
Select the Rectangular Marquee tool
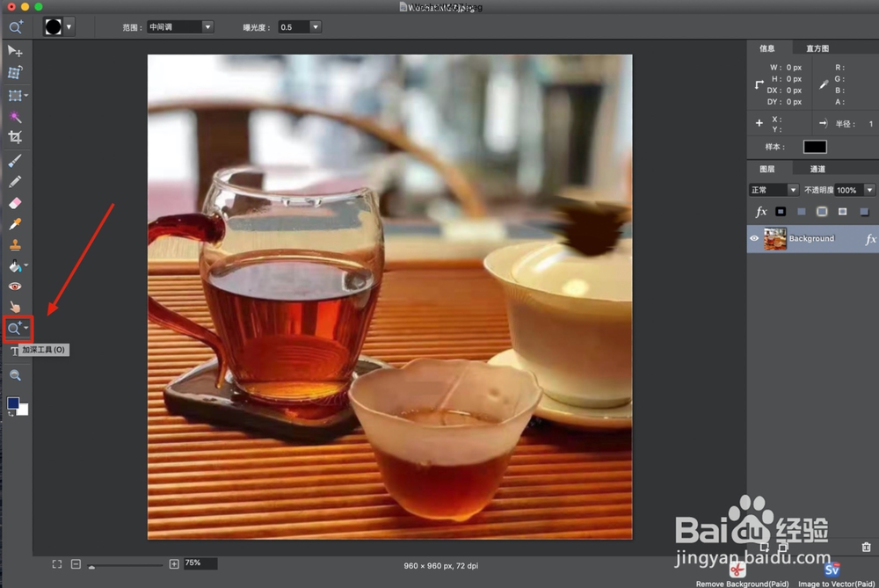click(x=15, y=95)
